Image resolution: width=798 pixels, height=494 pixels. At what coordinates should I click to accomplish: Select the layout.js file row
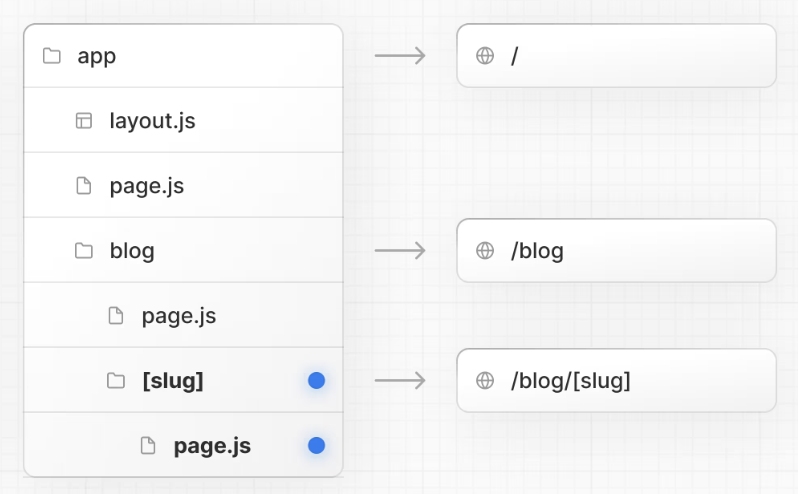click(x=183, y=121)
